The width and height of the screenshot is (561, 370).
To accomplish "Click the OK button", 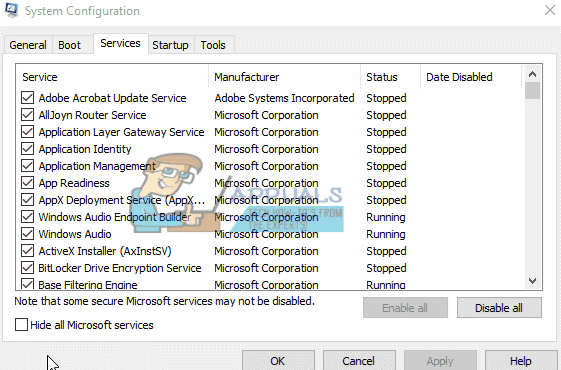I will [x=278, y=361].
